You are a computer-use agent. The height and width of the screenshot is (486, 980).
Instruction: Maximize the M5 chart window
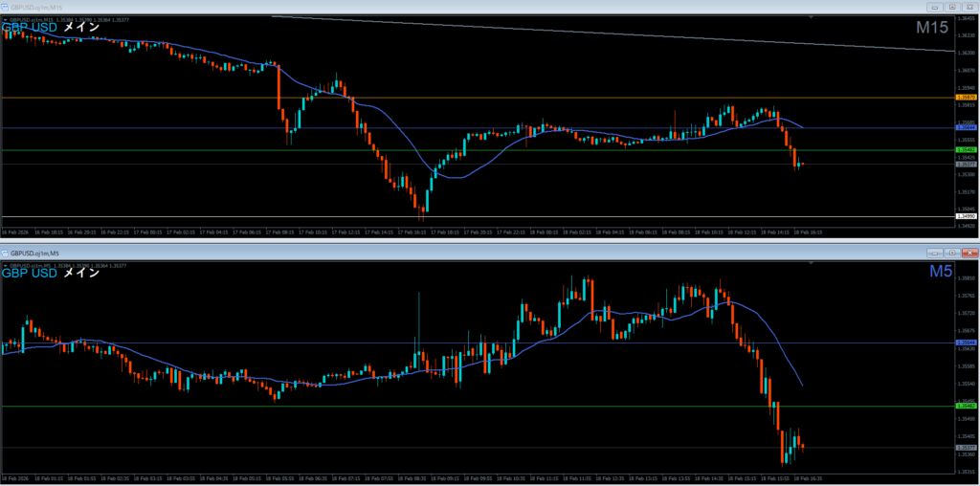(952, 253)
